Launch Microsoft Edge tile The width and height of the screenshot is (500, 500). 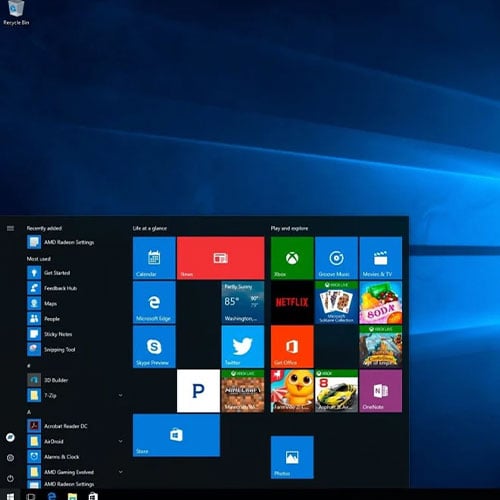point(154,302)
